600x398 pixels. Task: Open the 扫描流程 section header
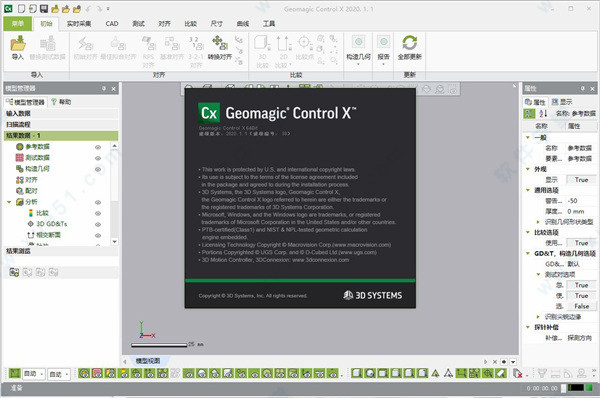(61, 124)
